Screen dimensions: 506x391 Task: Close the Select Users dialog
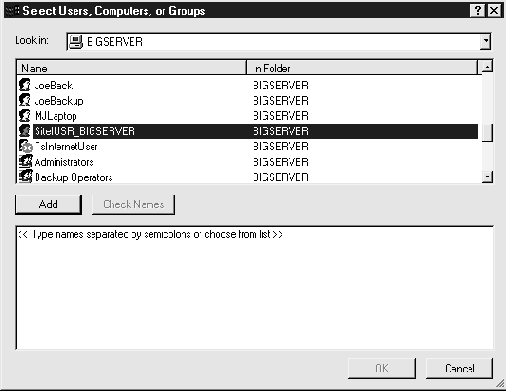coord(494,11)
